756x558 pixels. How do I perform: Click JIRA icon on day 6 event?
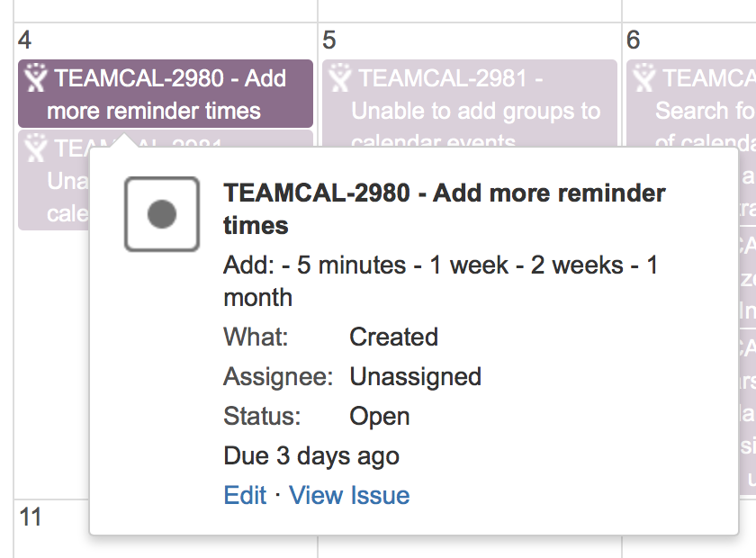(644, 77)
